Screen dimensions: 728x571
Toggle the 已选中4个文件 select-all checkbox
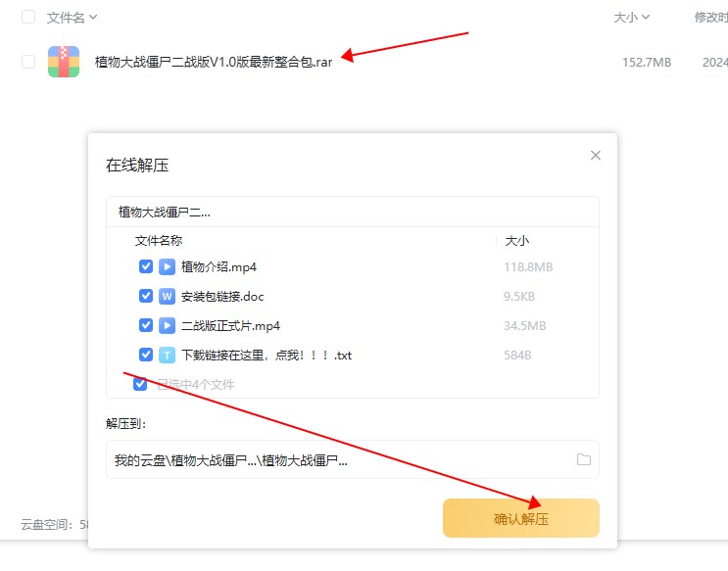click(140, 384)
